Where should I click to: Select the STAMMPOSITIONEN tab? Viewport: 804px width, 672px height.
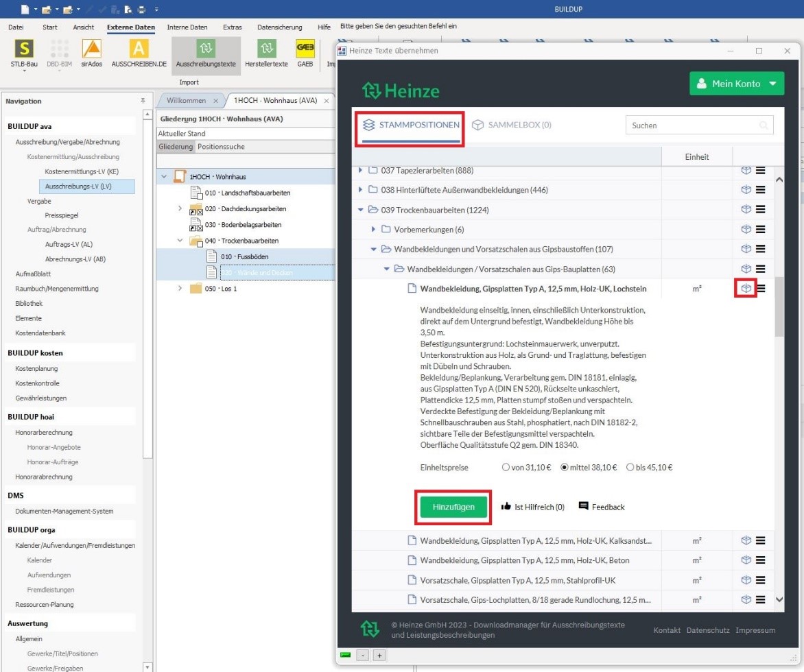(411, 125)
